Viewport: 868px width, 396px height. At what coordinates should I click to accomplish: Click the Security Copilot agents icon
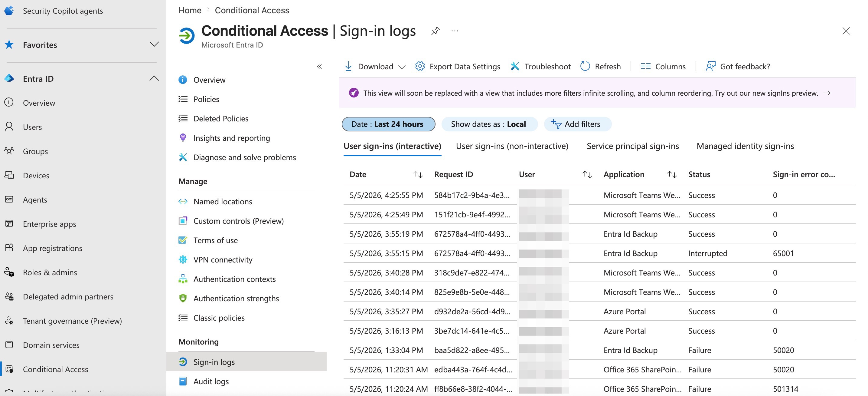click(x=9, y=11)
